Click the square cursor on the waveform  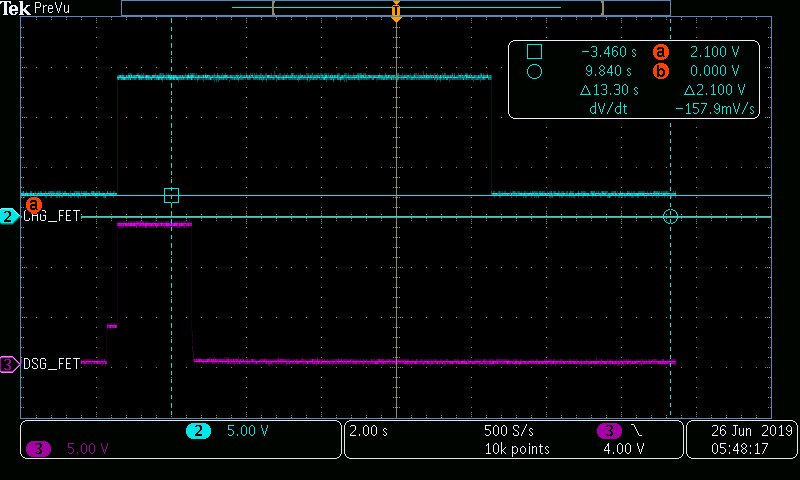171,195
